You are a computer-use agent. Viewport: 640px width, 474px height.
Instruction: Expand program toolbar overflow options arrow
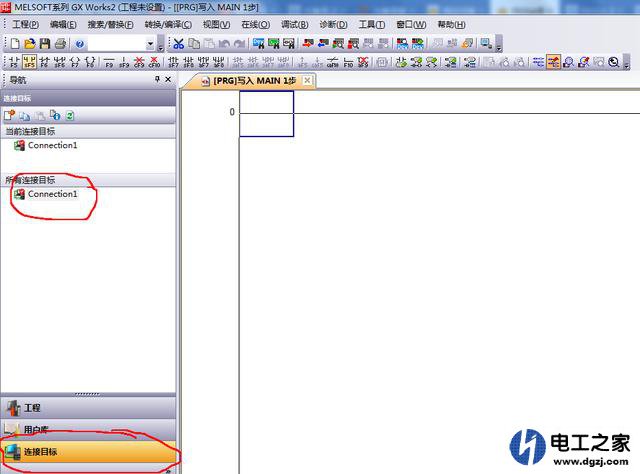(x=499, y=44)
